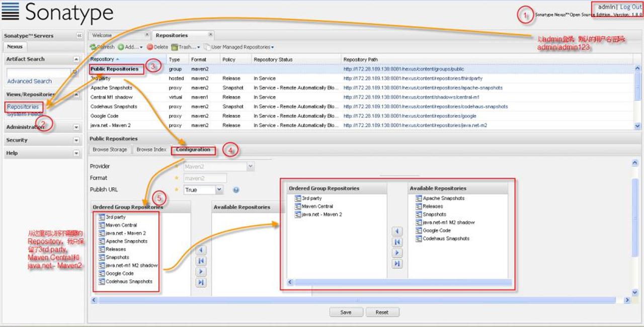Expand the Help panel
This screenshot has width=644, height=327.
(76, 153)
